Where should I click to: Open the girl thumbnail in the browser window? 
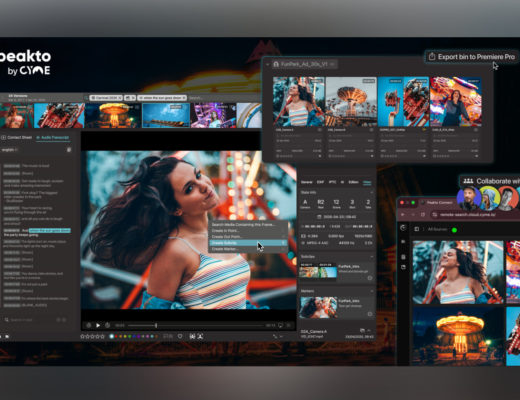tap(458, 272)
